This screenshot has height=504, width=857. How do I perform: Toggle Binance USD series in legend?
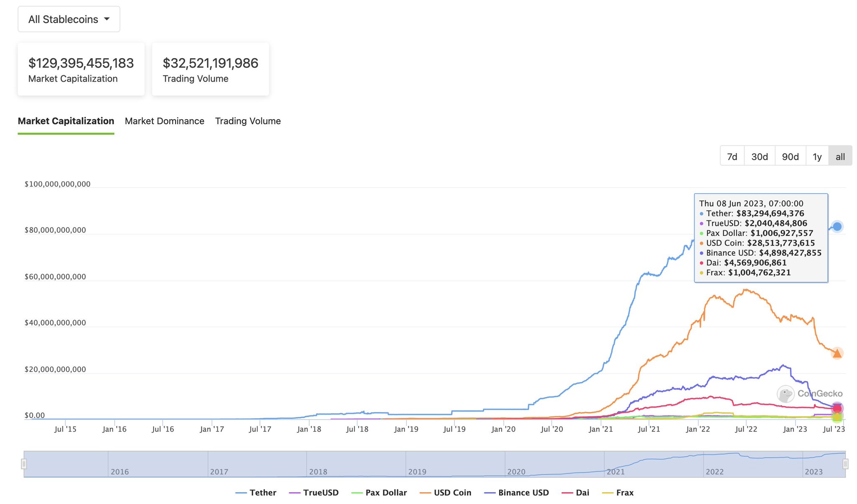[x=516, y=493]
